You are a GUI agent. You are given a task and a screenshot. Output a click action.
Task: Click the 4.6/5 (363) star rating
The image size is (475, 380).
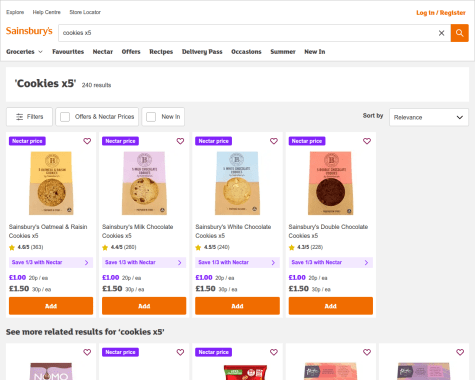[x=26, y=247]
